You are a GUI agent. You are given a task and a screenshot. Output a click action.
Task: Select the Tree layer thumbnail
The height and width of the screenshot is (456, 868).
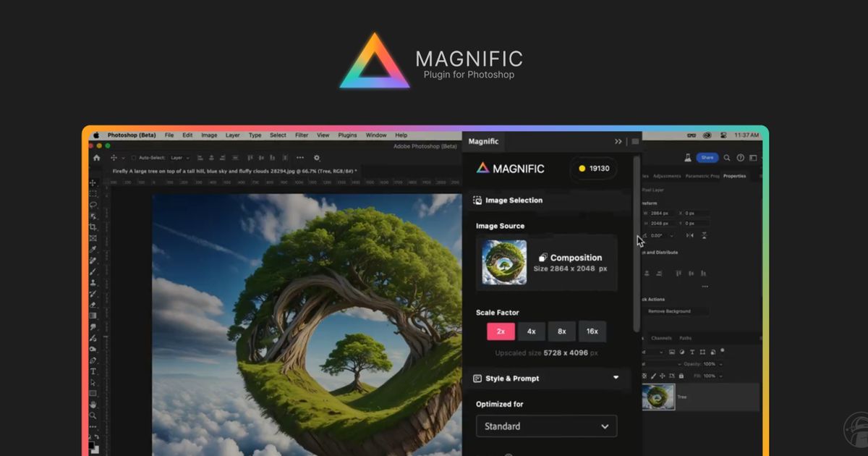pyautogui.click(x=658, y=397)
